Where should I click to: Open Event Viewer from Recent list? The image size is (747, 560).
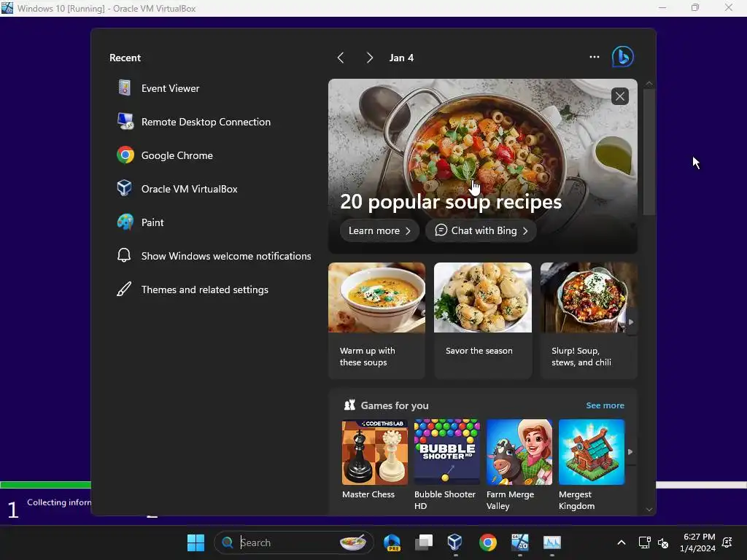[159, 88]
